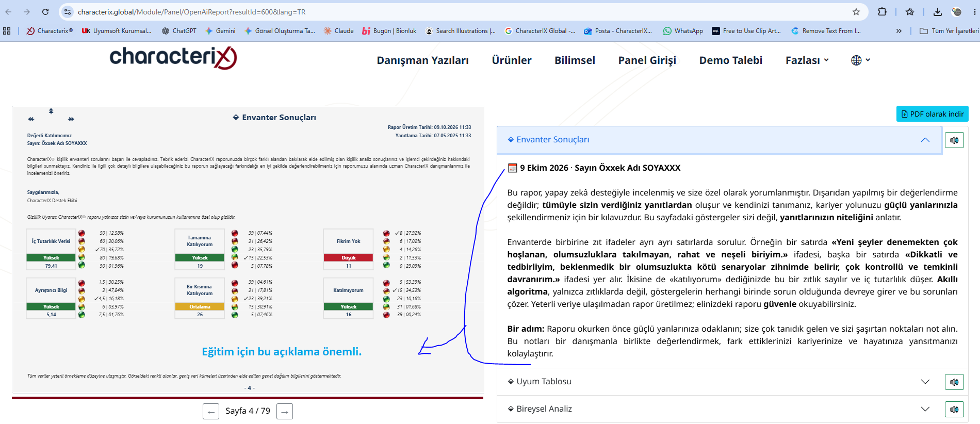Open the Claude bookmark
The image size is (980, 424).
click(x=339, y=31)
